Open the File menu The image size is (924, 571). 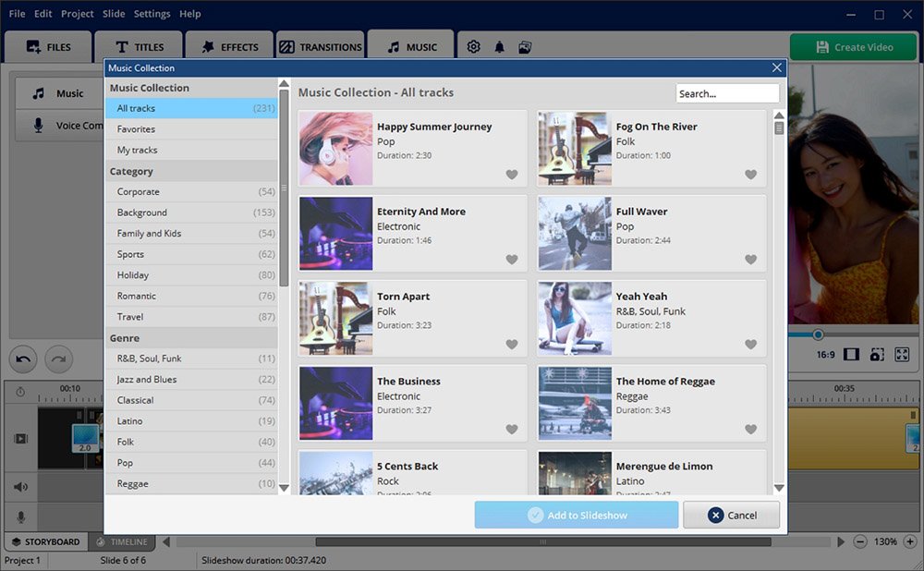[x=17, y=14]
